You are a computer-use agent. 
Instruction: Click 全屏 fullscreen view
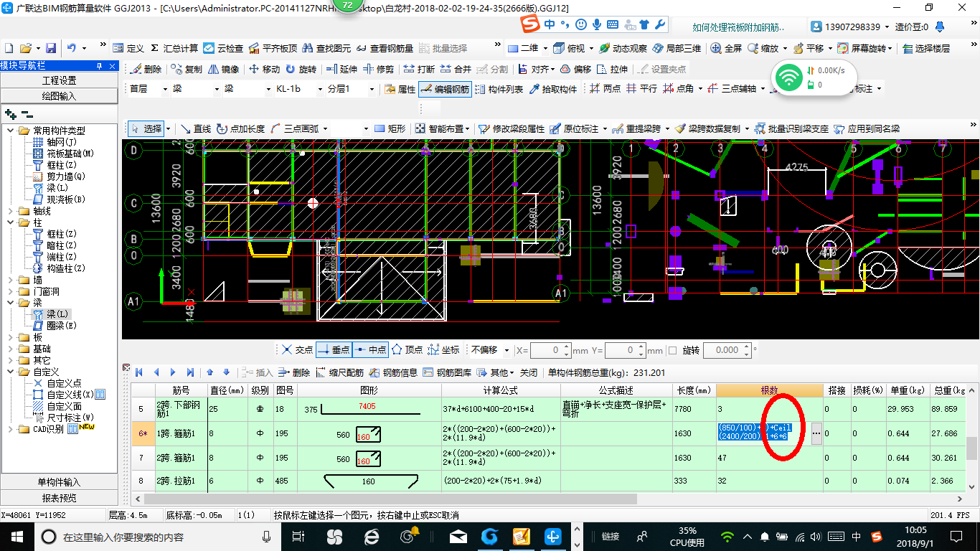click(727, 48)
